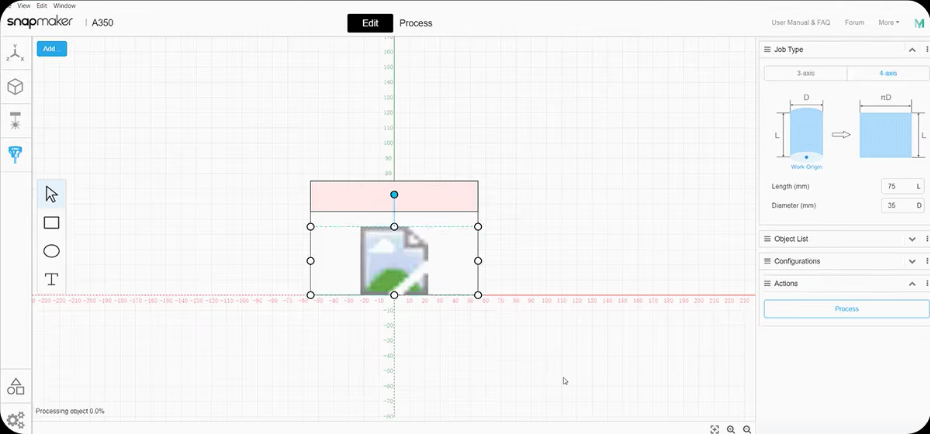Open the More dropdown menu
Viewport: 930px width, 434px height.
tap(888, 23)
